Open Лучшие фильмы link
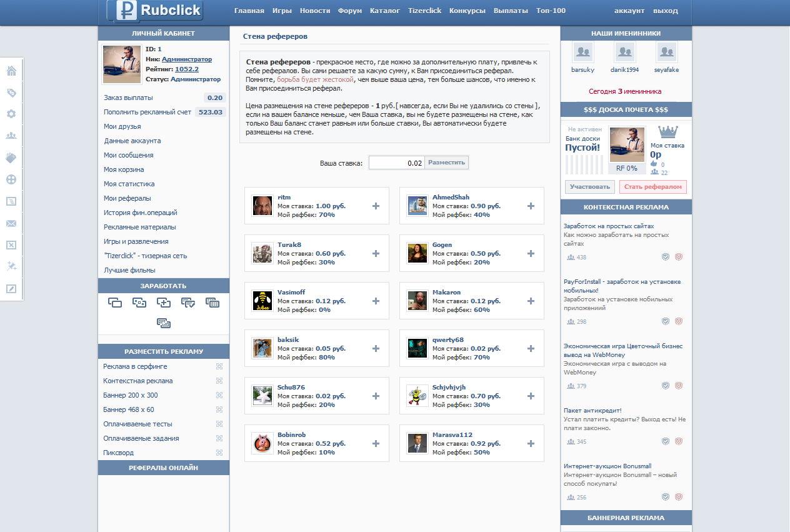This screenshot has height=532, width=790. 129,270
